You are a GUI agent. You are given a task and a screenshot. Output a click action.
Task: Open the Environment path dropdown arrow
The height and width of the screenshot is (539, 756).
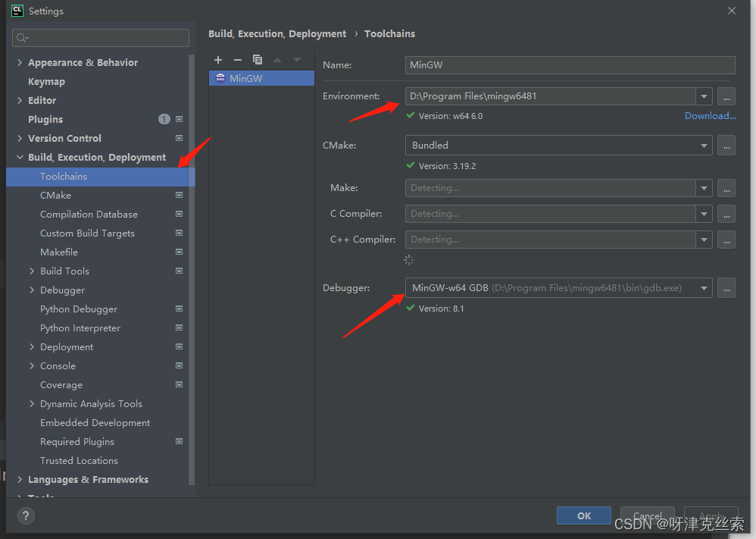(x=704, y=96)
